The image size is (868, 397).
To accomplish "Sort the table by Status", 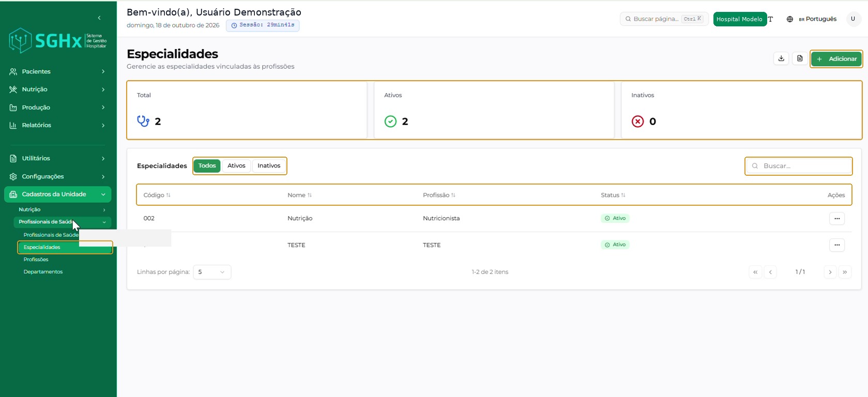I will click(613, 195).
